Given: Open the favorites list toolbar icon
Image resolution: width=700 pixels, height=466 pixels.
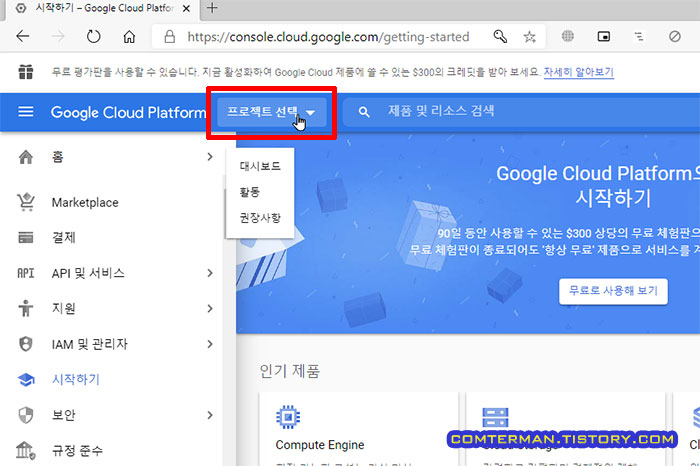Looking at the screenshot, I should point(639,36).
